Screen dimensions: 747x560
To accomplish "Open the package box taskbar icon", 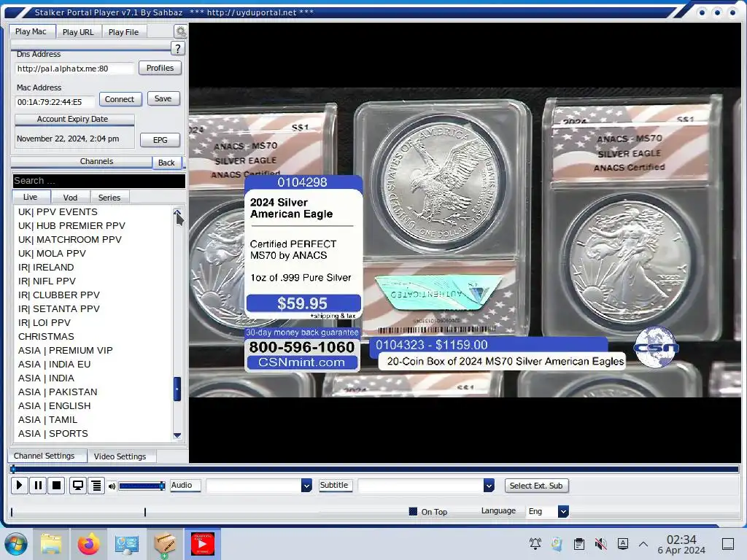I will [164, 544].
